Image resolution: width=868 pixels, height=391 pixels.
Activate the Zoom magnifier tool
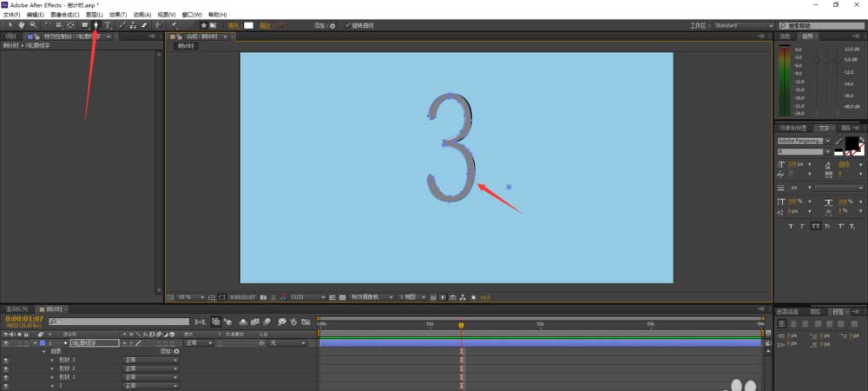33,25
